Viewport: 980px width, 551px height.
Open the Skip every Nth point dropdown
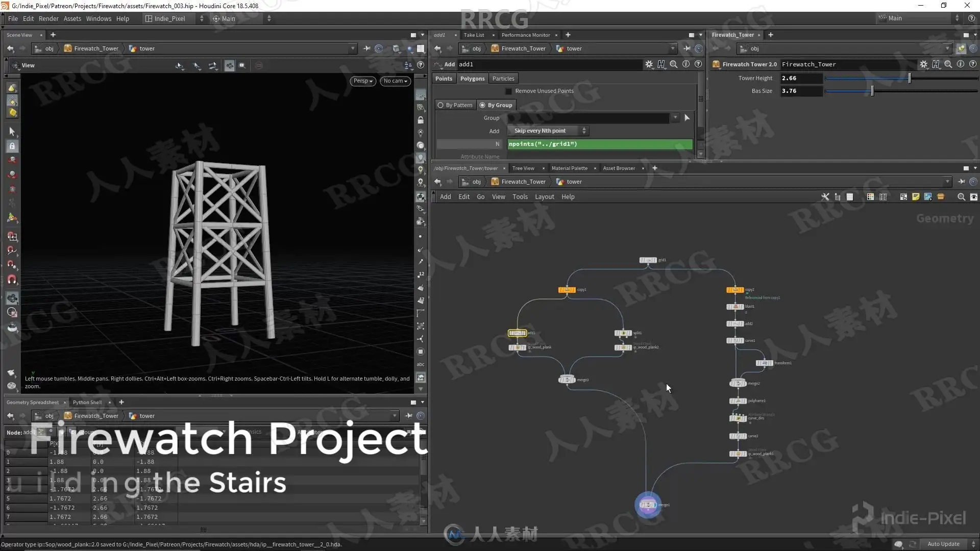548,131
